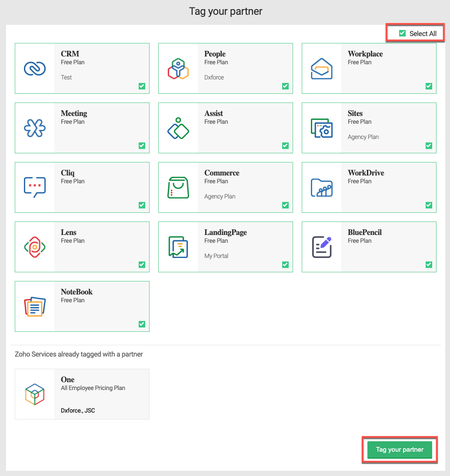Click the CRM chain-link icon
Screen dimensions: 450x476
coord(35,68)
